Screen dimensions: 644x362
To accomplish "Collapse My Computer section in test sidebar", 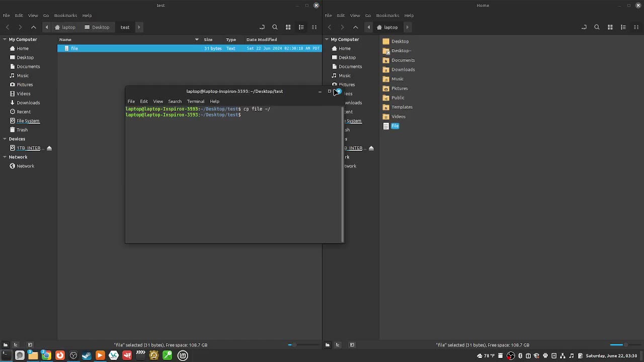I will point(5,39).
